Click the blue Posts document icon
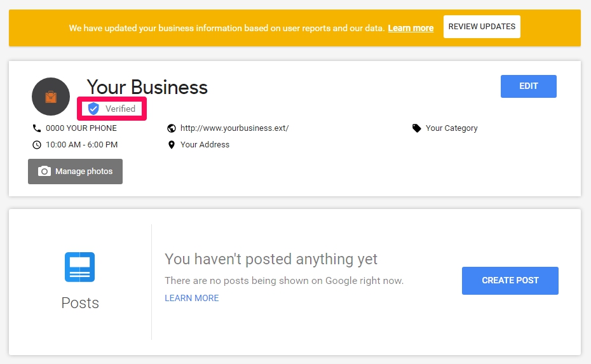Viewport: 591px width, 364px height. tap(79, 267)
